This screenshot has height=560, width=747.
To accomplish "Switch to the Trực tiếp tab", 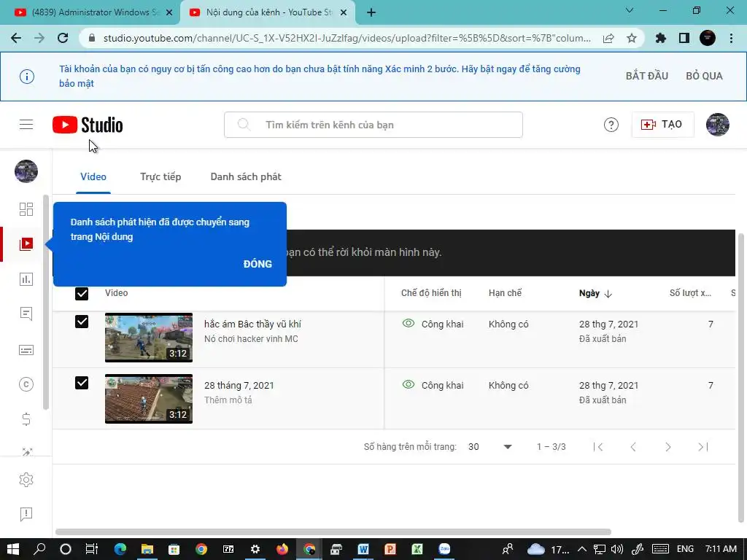I will tap(160, 176).
